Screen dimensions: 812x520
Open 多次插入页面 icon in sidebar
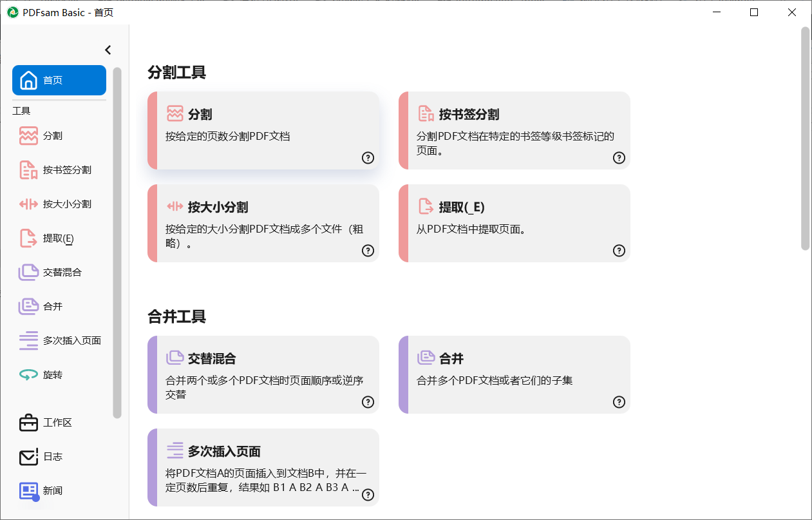coord(28,341)
